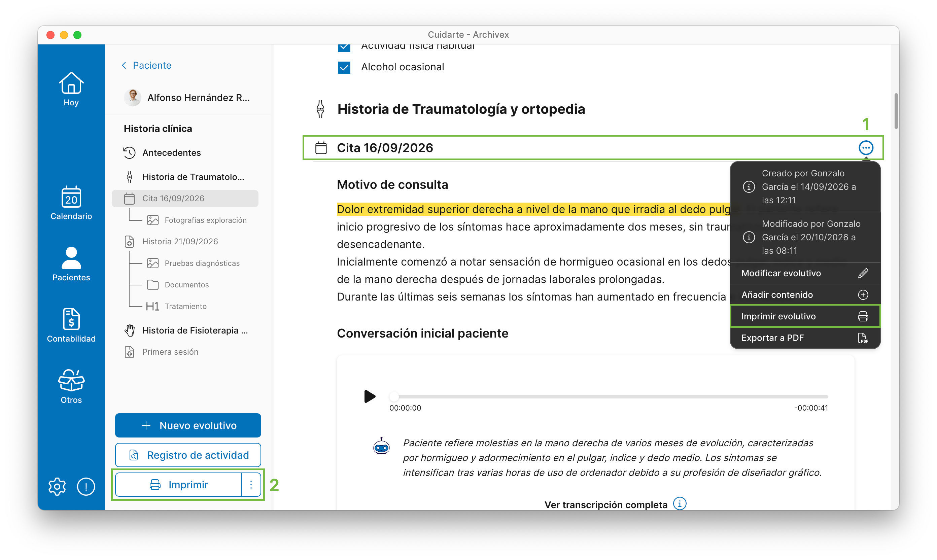937x560 pixels.
Task: Click Historia de Traumatología y ortopedia heading
Action: pyautogui.click(x=461, y=109)
